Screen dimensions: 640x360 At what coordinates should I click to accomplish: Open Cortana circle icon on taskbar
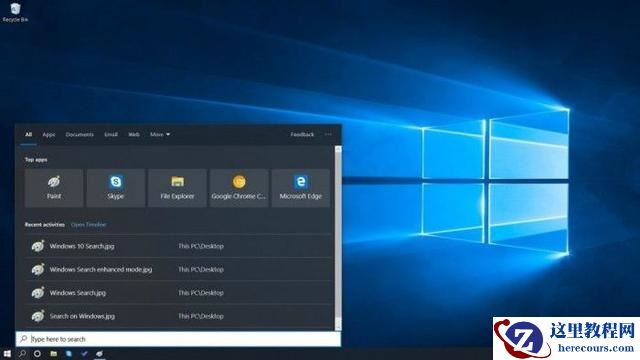click(x=37, y=353)
